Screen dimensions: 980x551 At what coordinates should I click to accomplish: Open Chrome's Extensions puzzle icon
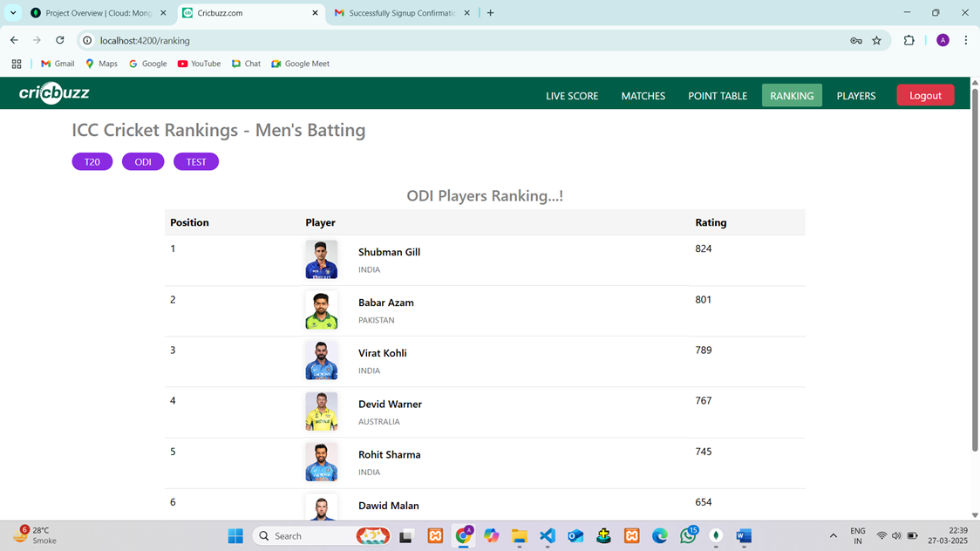(x=908, y=40)
